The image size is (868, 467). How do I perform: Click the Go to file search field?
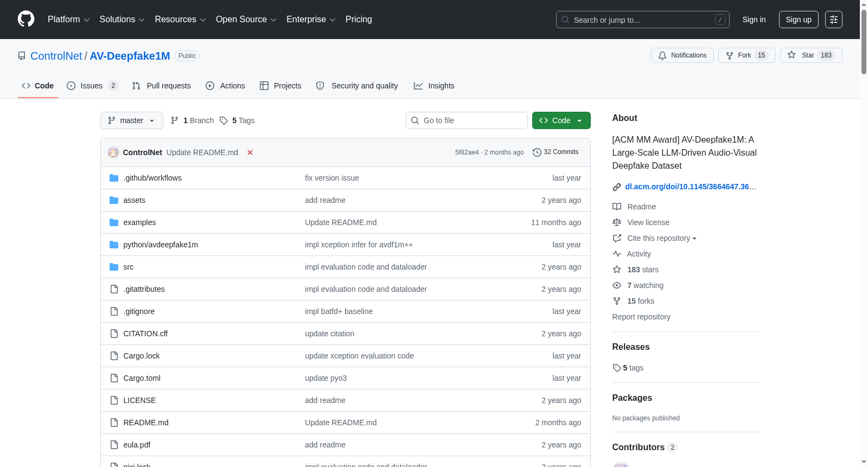[x=467, y=120]
